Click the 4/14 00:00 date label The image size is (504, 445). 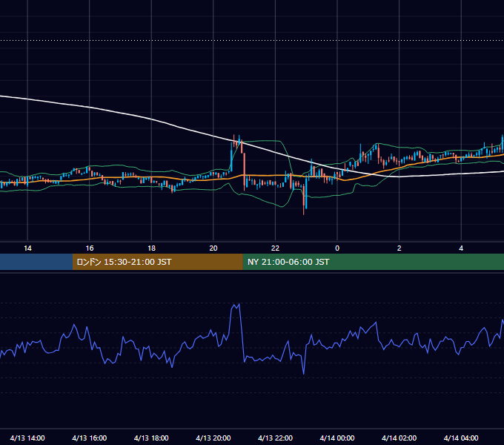[337, 438]
